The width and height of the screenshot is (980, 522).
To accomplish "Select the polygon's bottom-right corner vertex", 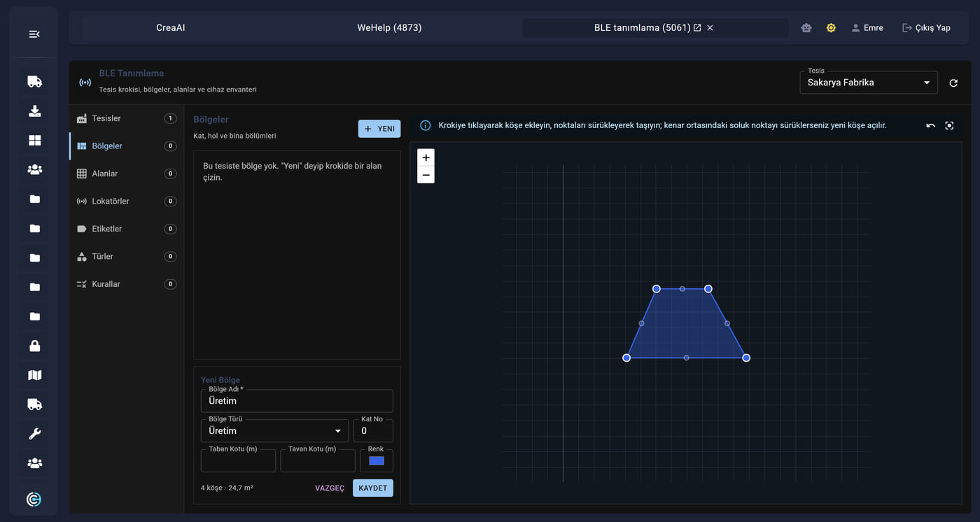I will click(746, 358).
